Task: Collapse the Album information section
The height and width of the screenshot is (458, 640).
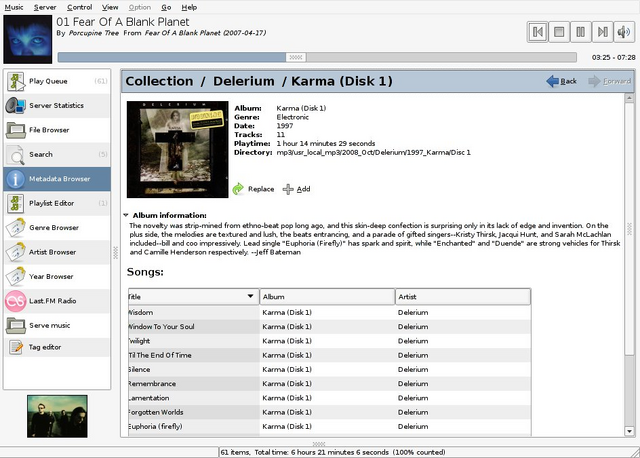Action: pos(126,215)
